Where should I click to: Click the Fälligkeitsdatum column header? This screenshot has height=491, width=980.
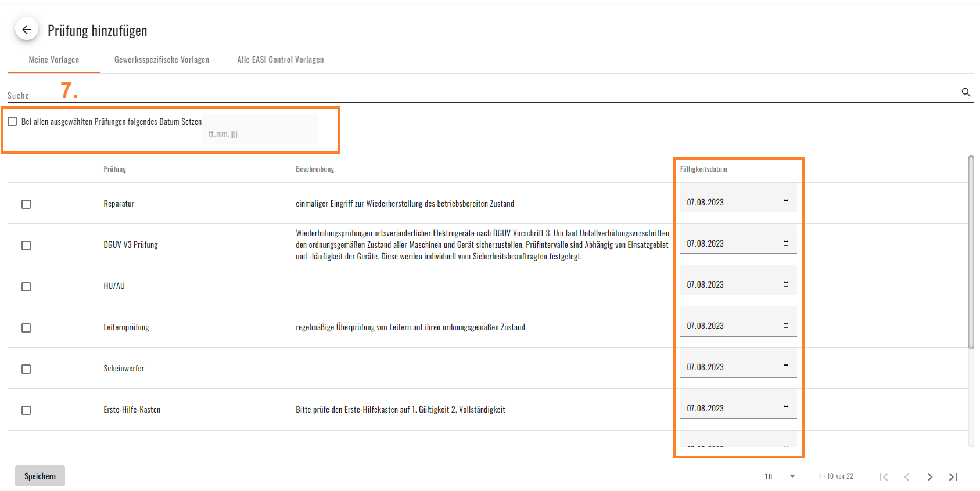(703, 169)
